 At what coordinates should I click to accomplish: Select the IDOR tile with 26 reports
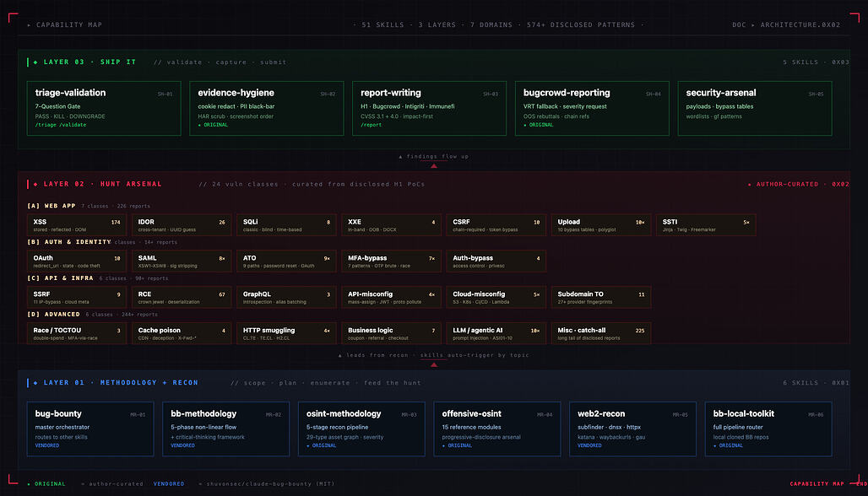182,225
